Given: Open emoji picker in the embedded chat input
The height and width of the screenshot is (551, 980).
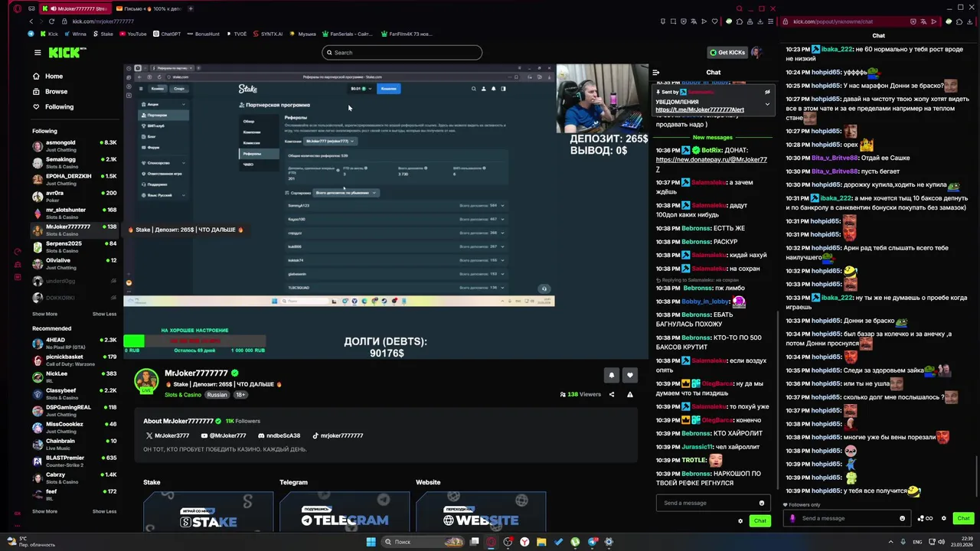Looking at the screenshot, I should click(x=761, y=503).
